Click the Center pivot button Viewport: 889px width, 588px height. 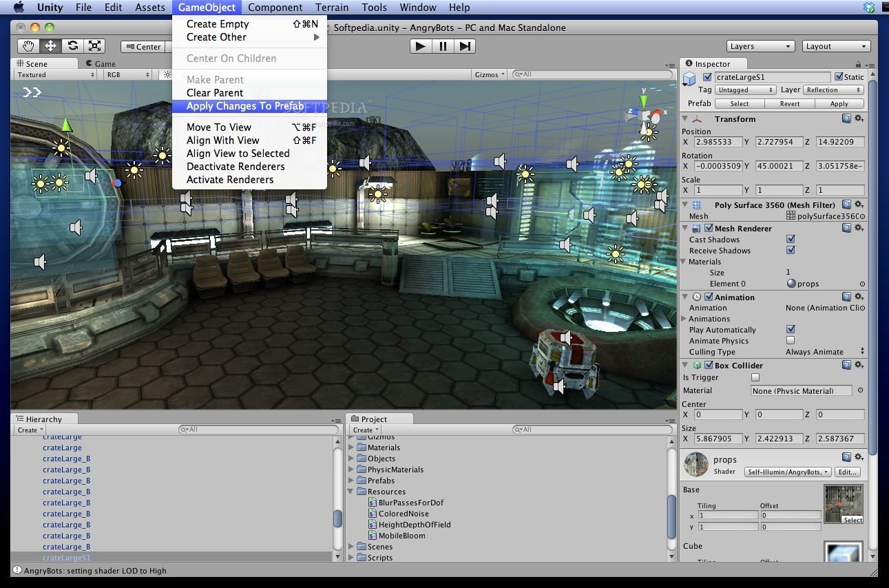pos(143,47)
